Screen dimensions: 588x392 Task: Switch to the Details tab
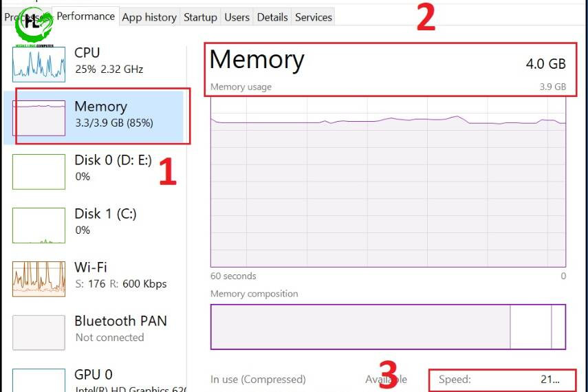coord(272,17)
